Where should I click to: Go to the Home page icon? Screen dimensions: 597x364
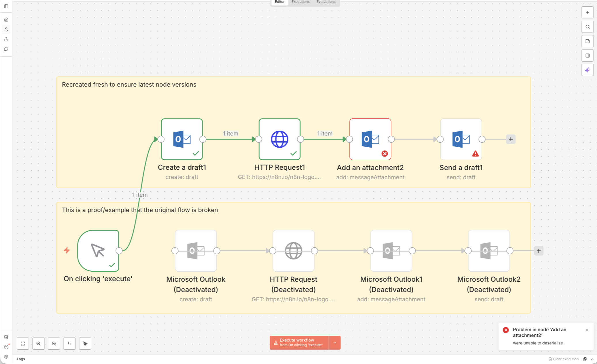click(6, 20)
